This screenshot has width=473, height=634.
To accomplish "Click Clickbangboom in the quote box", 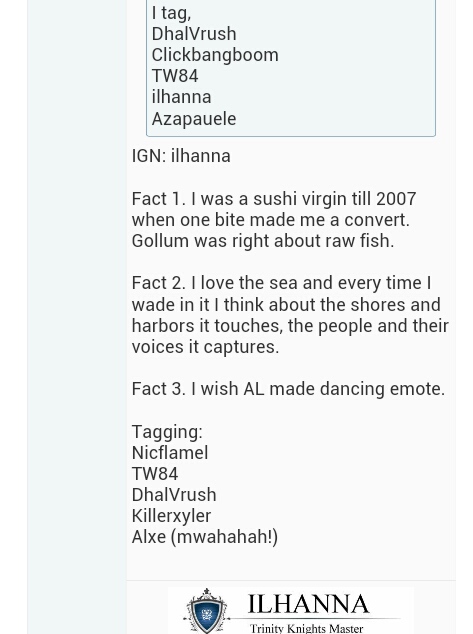I will [215, 55].
